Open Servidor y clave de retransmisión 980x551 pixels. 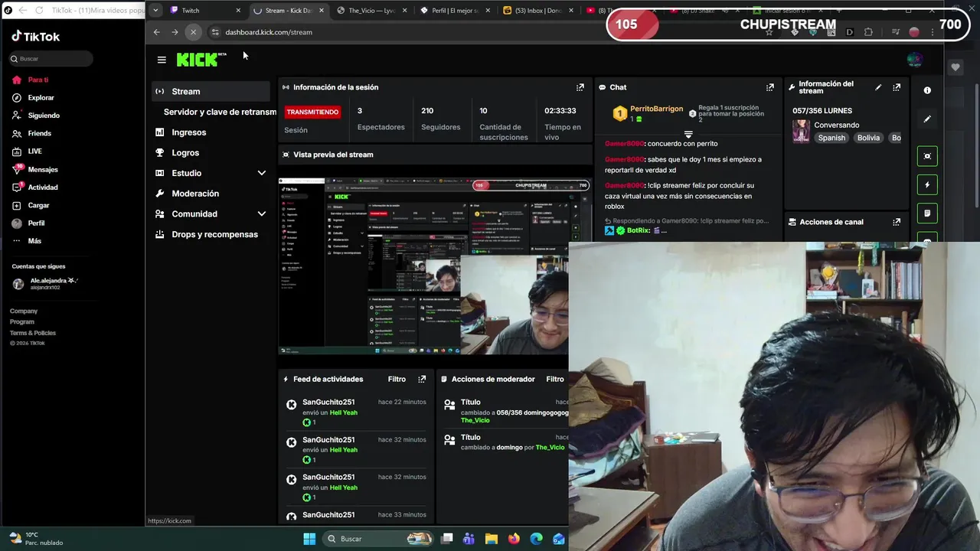[220, 112]
